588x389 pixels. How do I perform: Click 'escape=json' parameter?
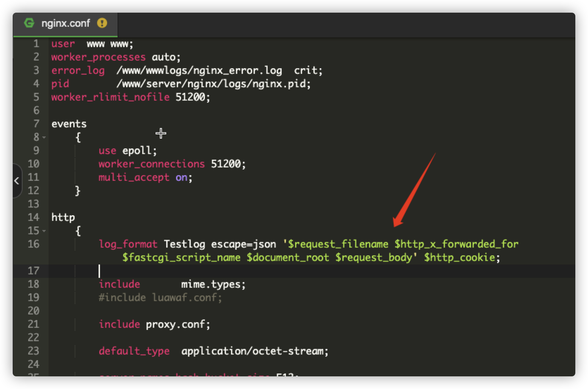(243, 244)
